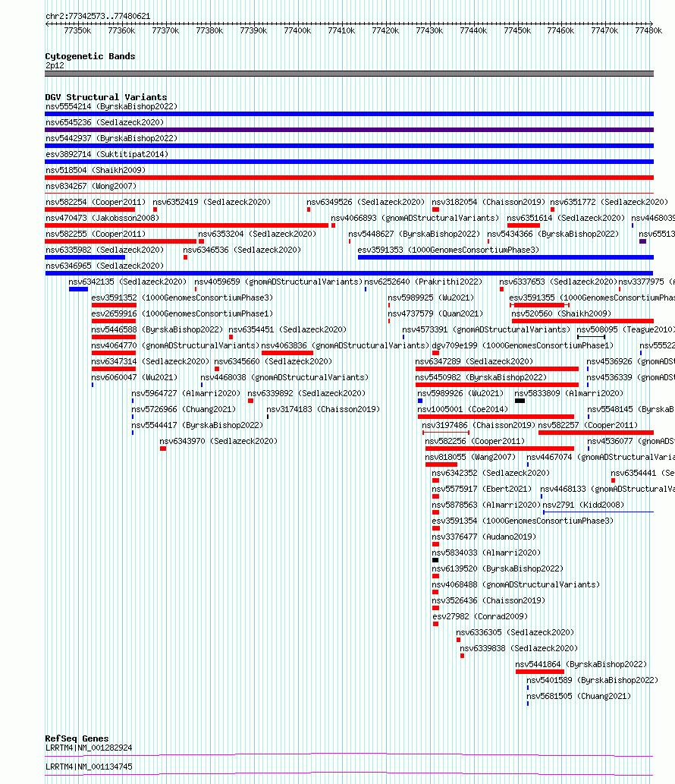Image resolution: width=675 pixels, height=784 pixels.
Task: Click nsv5434366 (ByrskaBishop2022) label
Action: pos(553,235)
